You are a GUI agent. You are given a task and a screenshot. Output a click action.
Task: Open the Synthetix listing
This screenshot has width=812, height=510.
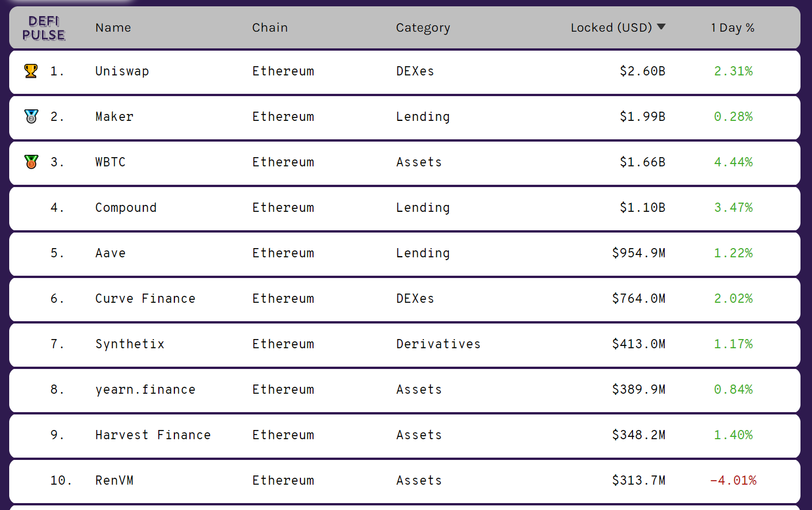click(x=130, y=344)
